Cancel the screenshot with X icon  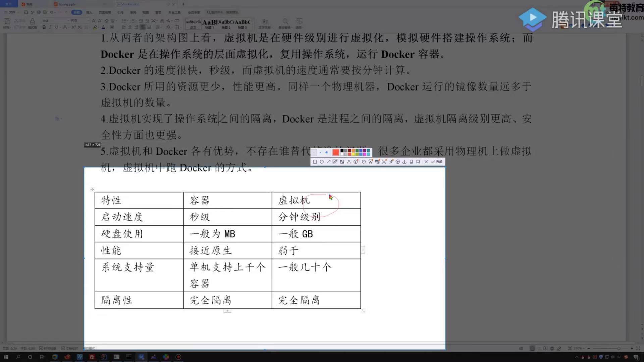click(x=426, y=162)
